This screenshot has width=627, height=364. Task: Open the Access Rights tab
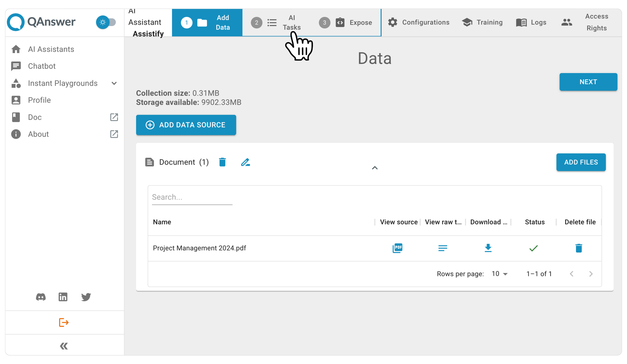(585, 22)
